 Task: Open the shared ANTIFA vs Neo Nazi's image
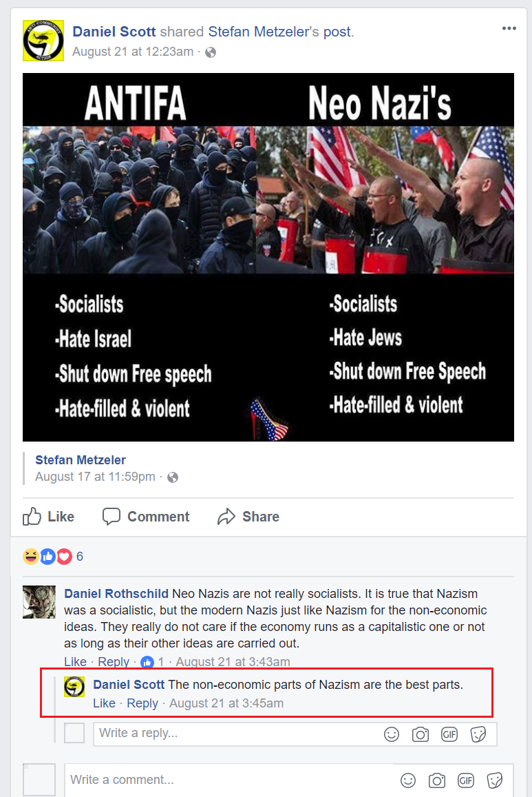[268, 257]
